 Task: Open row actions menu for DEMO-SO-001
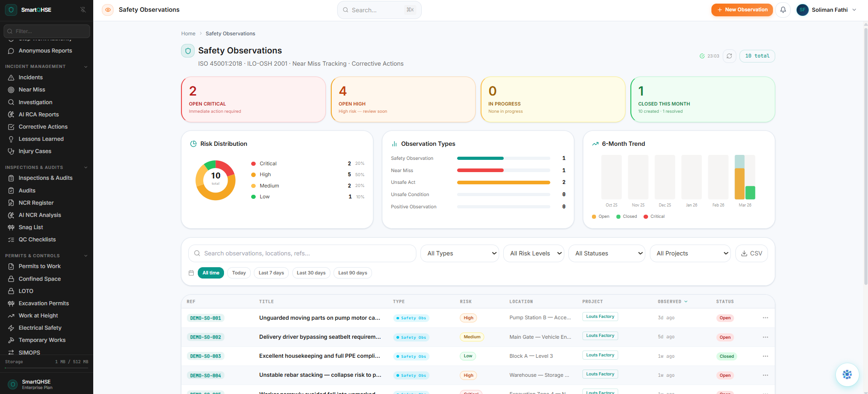765,318
